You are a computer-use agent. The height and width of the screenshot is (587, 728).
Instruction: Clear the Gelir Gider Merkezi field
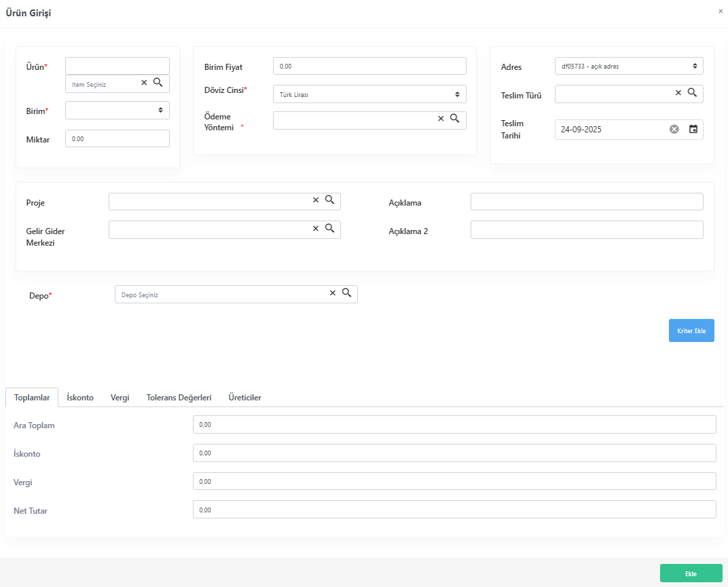316,228
